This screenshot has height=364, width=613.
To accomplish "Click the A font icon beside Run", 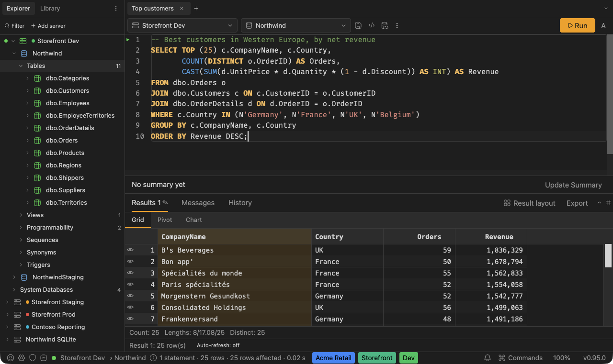I will click(603, 26).
